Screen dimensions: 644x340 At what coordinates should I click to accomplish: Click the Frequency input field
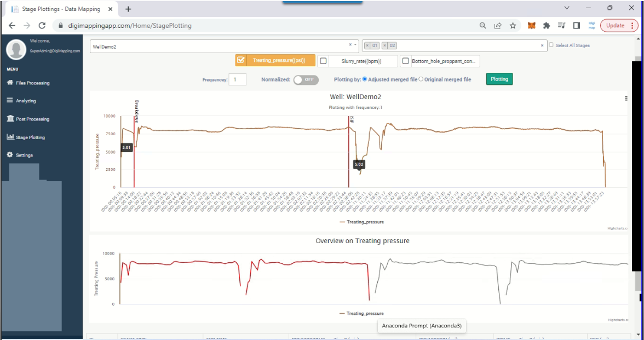[237, 79]
